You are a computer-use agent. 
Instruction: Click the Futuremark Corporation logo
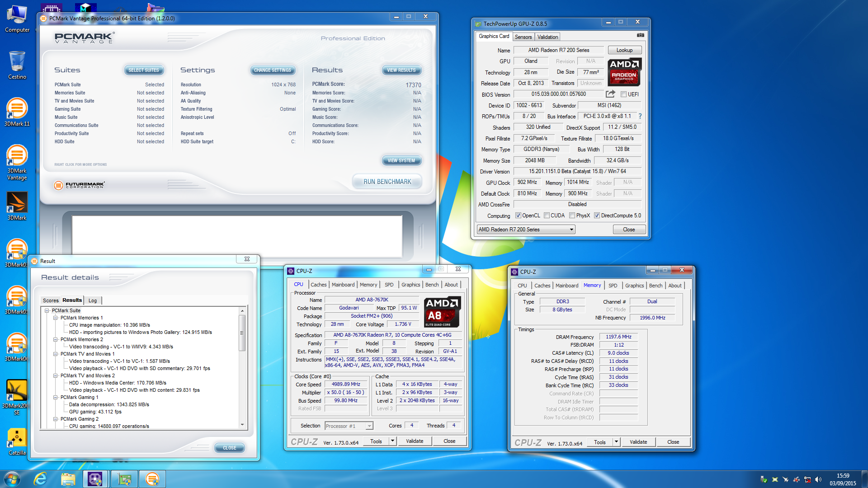(80, 185)
